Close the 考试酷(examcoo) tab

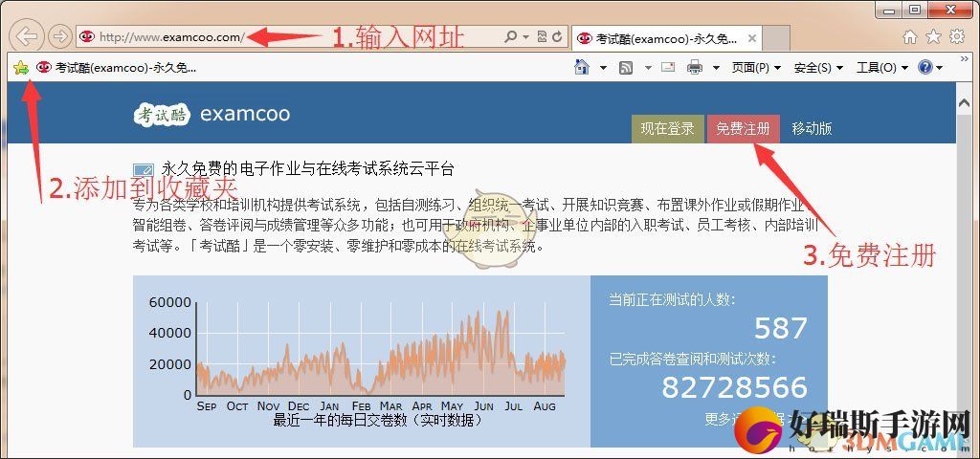pos(752,38)
